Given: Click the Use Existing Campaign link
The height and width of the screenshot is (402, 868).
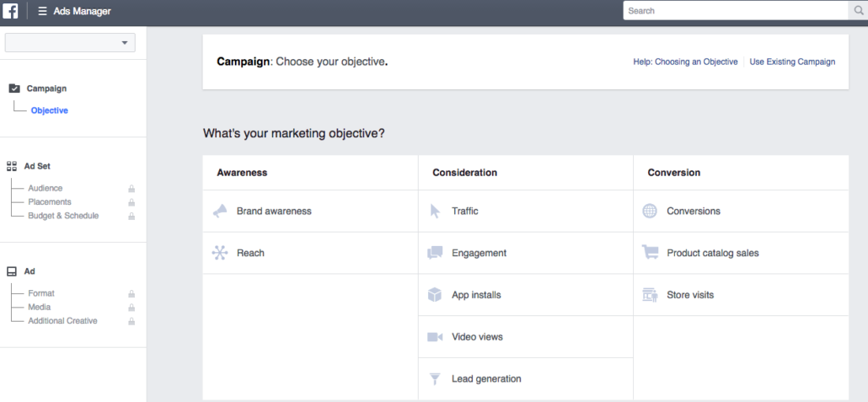Looking at the screenshot, I should tap(792, 62).
